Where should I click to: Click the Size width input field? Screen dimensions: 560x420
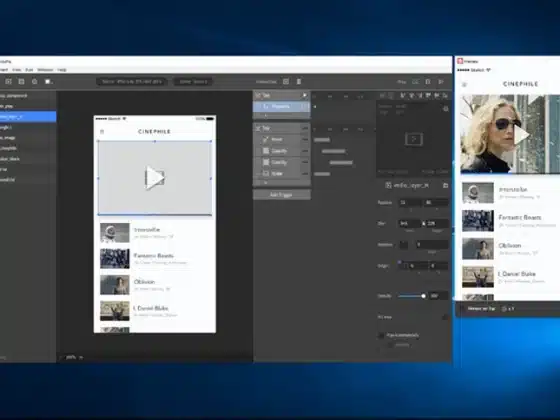coord(409,224)
